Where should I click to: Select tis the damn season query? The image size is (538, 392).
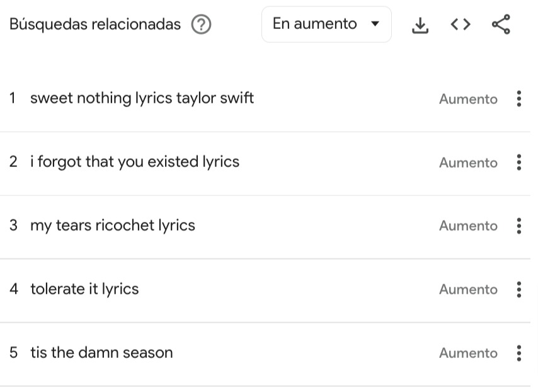[x=101, y=352]
